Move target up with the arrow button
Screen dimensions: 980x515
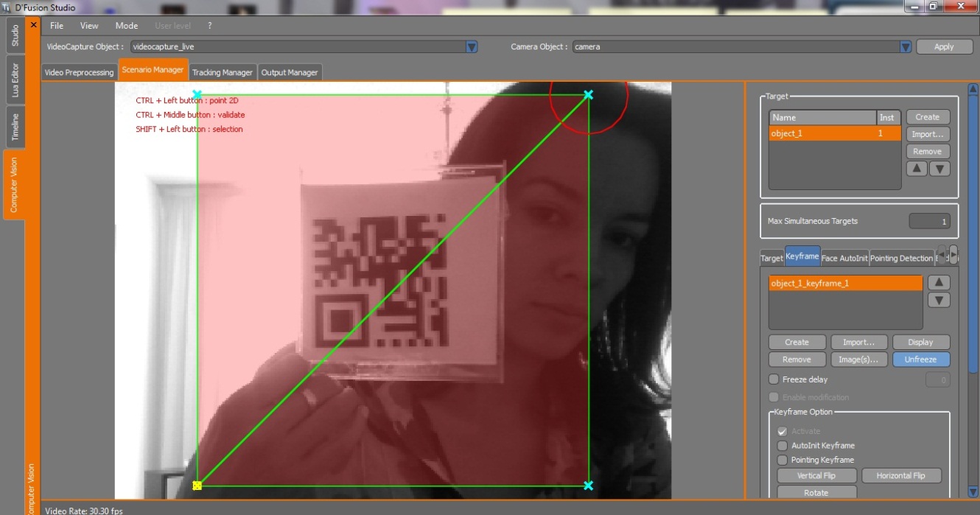(916, 169)
